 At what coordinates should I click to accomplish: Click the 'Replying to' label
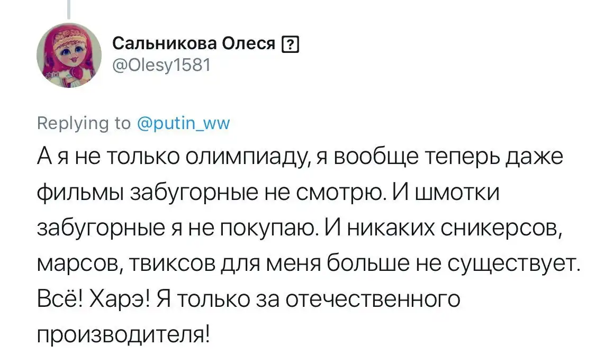[x=85, y=123]
